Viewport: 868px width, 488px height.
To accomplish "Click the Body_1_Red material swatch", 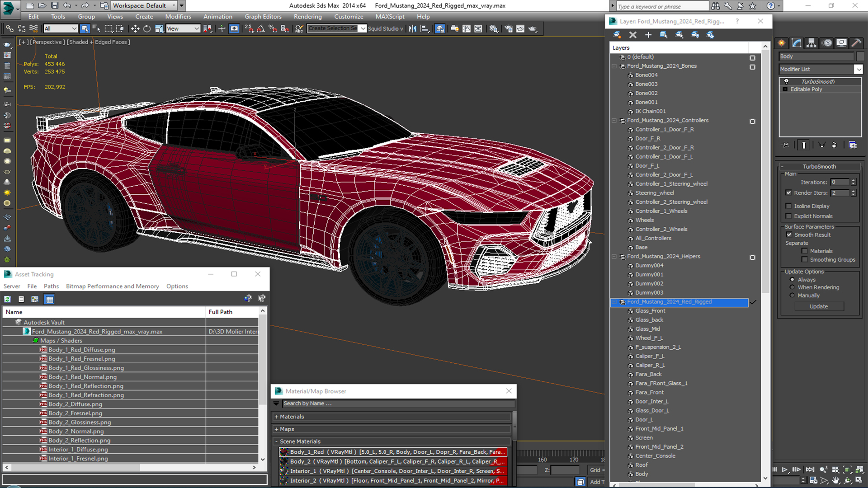I will point(284,452).
